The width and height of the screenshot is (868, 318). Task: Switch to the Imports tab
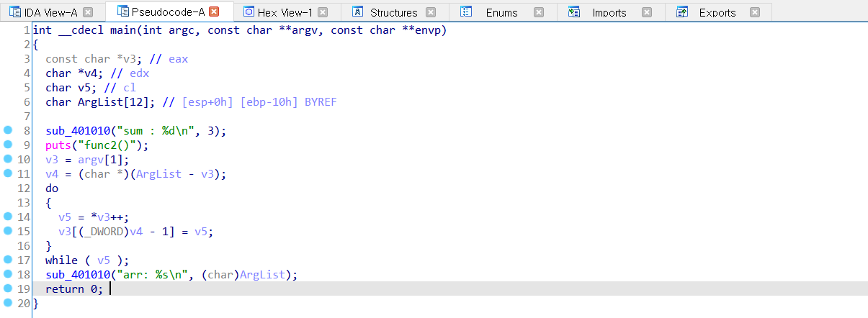click(609, 12)
